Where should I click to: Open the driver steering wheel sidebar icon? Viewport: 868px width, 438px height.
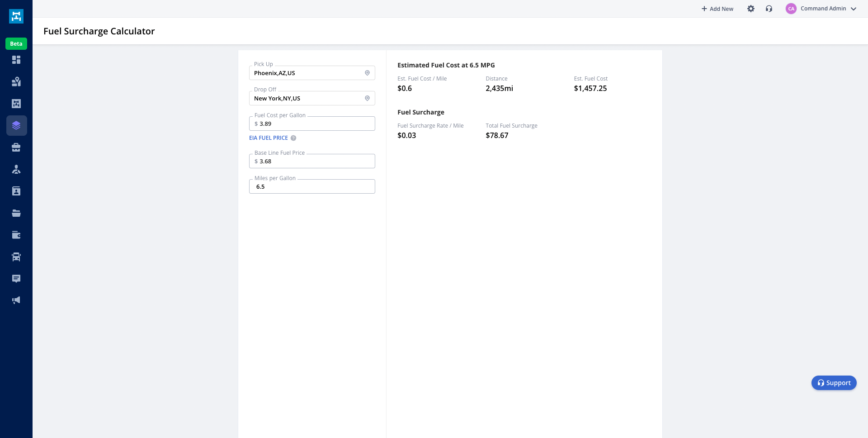[16, 169]
